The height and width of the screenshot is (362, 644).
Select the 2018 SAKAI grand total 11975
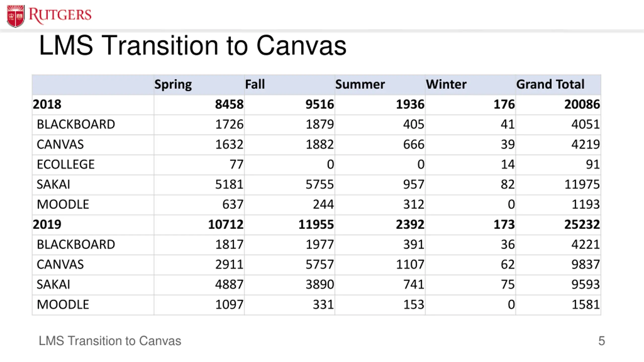pos(582,184)
